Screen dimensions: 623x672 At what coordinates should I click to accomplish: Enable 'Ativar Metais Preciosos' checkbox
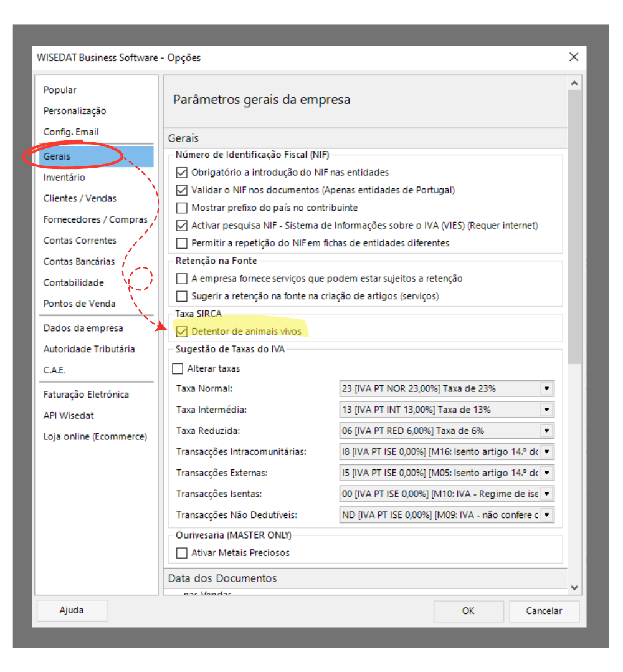pos(182,552)
